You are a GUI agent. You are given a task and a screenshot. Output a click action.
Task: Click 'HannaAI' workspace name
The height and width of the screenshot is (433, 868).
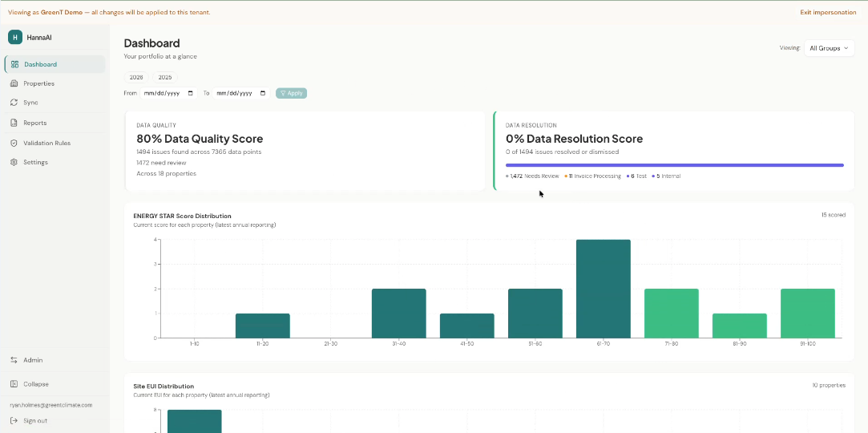[x=38, y=38]
